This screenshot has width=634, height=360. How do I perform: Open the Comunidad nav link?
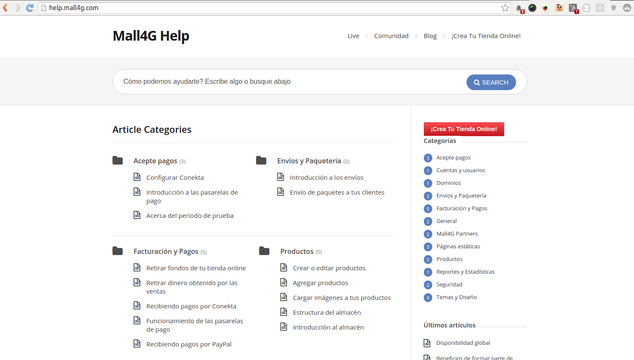(391, 36)
